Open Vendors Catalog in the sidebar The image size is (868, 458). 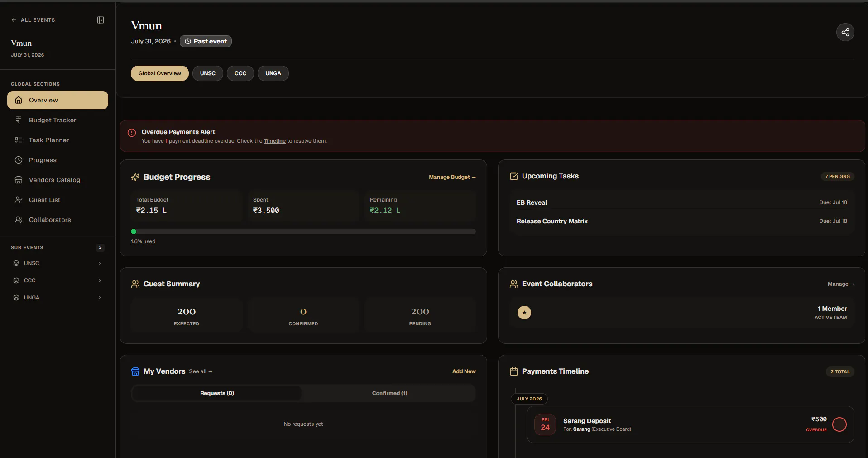point(58,180)
